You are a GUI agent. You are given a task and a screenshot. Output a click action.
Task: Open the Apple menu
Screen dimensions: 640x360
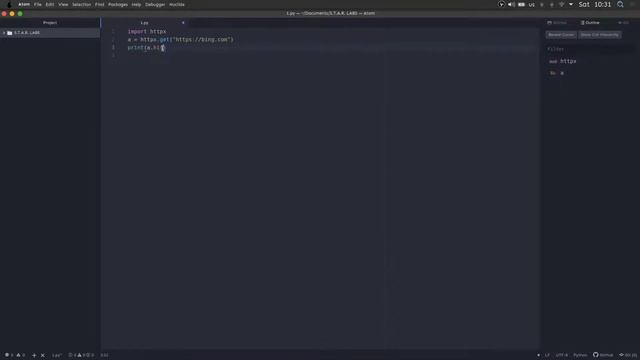[9, 4]
